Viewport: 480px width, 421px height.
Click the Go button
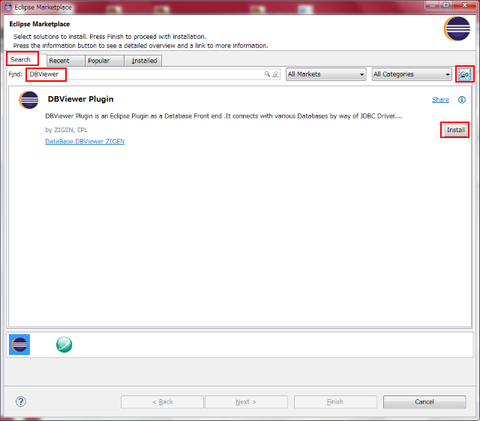(x=465, y=74)
